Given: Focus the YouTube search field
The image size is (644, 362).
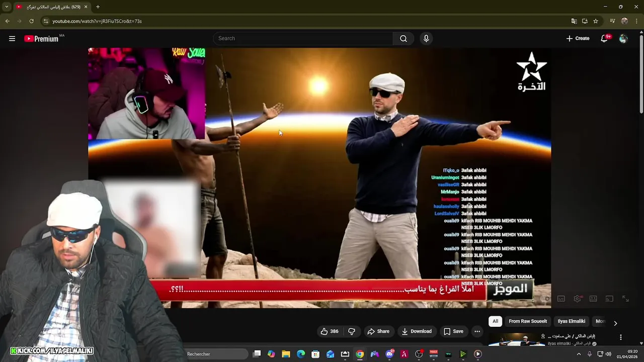Looking at the screenshot, I should pyautogui.click(x=303, y=38).
